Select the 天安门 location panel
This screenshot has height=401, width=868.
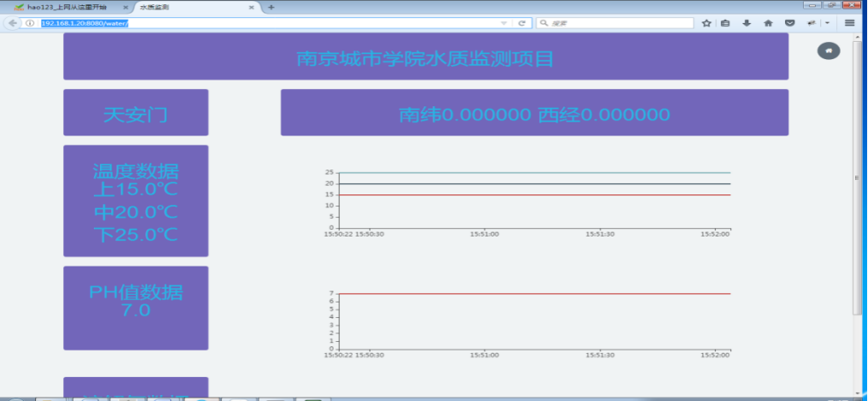[x=135, y=112]
